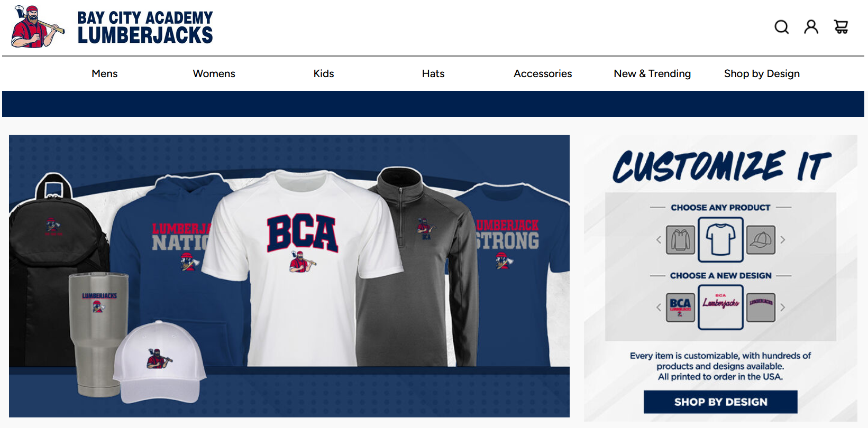
Task: Click previous arrow in design chooser
Action: tap(659, 308)
